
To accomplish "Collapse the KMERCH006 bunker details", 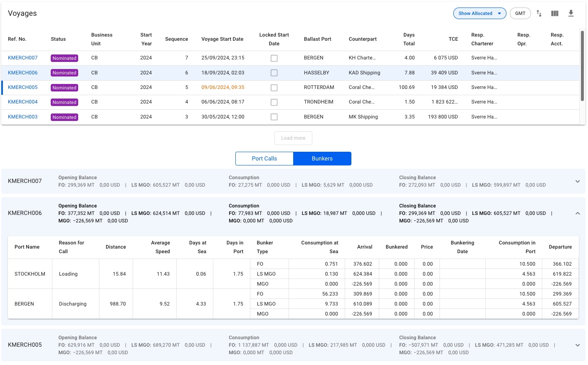I will [578, 213].
